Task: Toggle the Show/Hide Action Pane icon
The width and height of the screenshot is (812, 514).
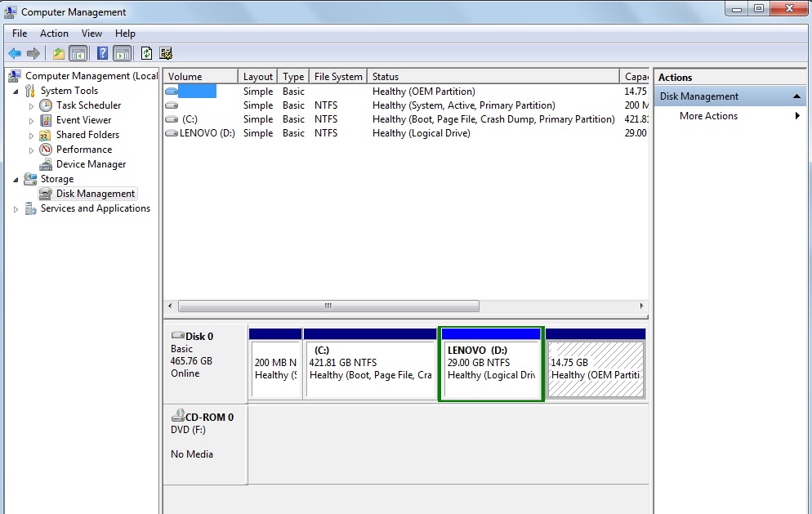Action: pos(123,54)
